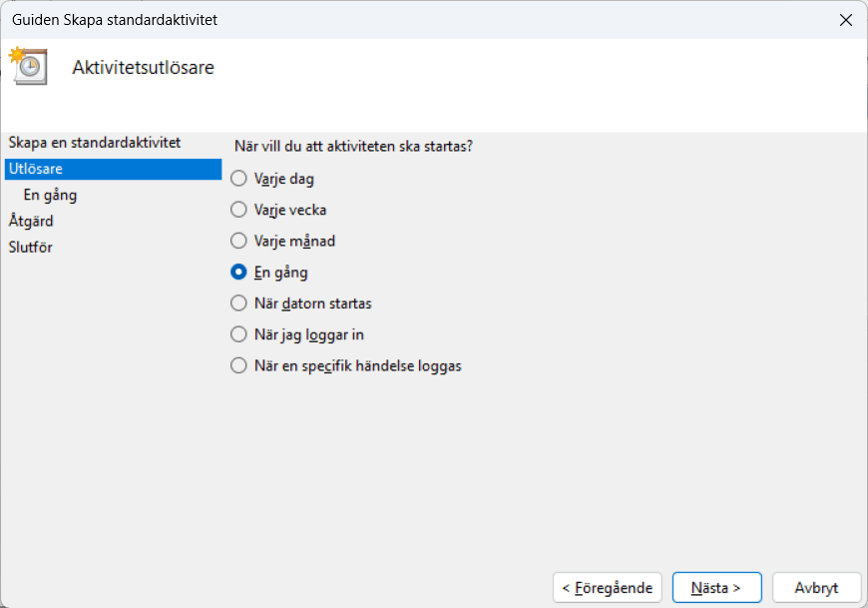The width and height of the screenshot is (868, 608).
Task: Select När en specifik händelse loggas
Action: tap(238, 365)
